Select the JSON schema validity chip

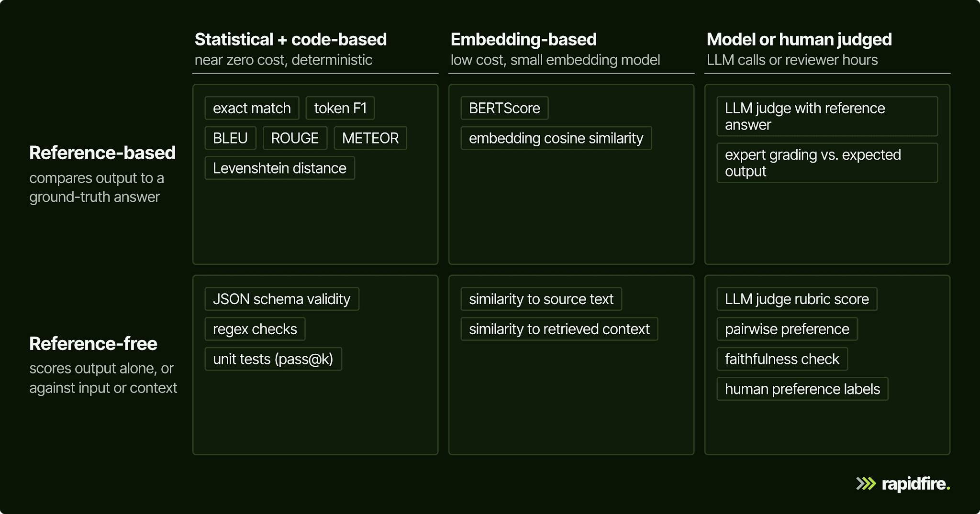pyautogui.click(x=281, y=299)
